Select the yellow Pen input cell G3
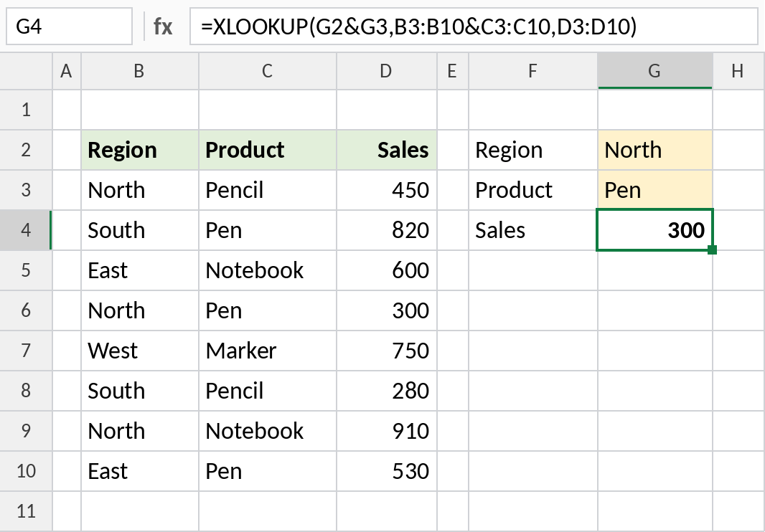The height and width of the screenshot is (532, 765). pyautogui.click(x=654, y=190)
